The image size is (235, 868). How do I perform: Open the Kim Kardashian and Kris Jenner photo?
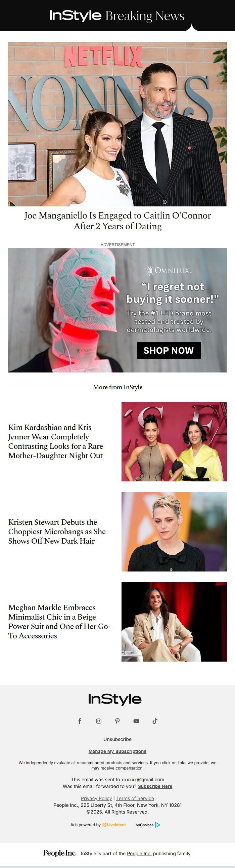point(174,441)
